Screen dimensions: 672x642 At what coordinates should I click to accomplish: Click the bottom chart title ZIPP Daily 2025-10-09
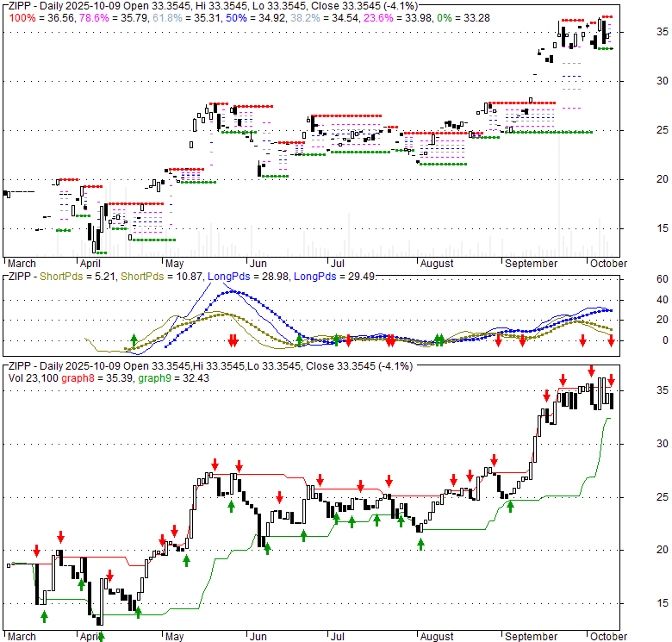click(210, 366)
